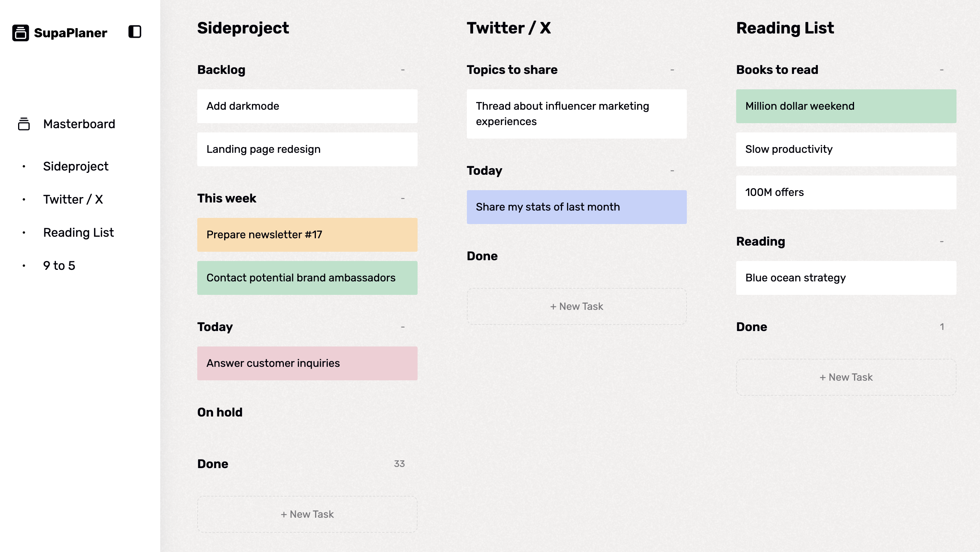Image resolution: width=980 pixels, height=552 pixels.
Task: Select Sideproject in the sidebar
Action: pyautogui.click(x=76, y=166)
